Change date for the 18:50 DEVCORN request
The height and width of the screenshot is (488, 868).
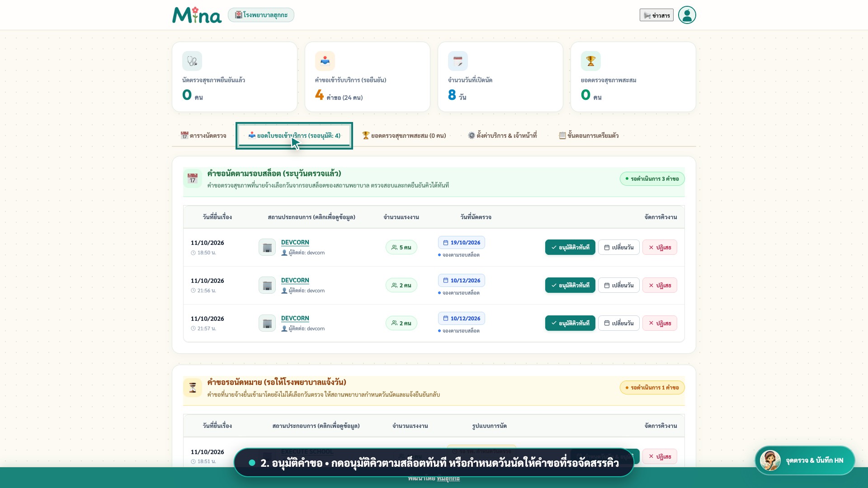(x=619, y=247)
